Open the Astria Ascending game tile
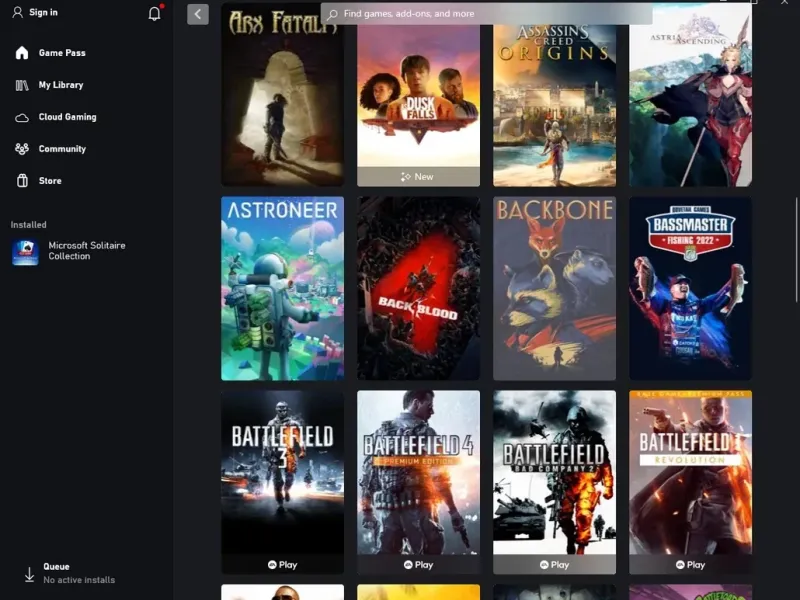This screenshot has width=800, height=600. (690, 95)
